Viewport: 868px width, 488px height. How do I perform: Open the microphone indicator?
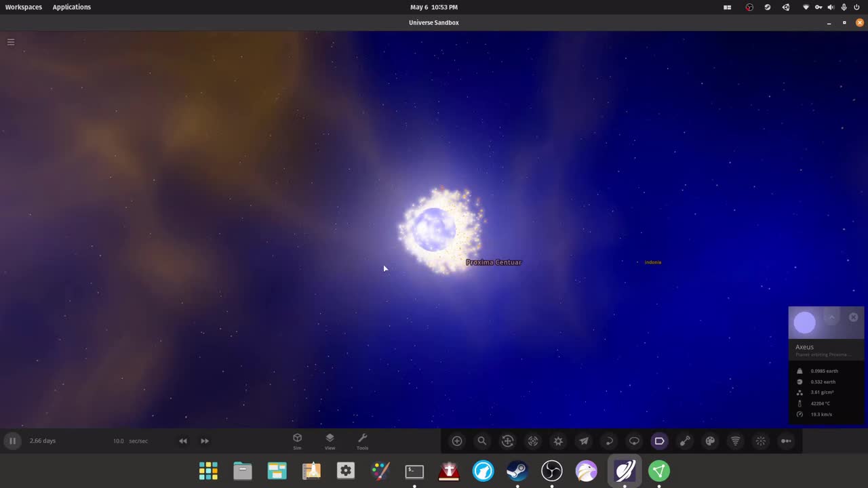coord(844,7)
